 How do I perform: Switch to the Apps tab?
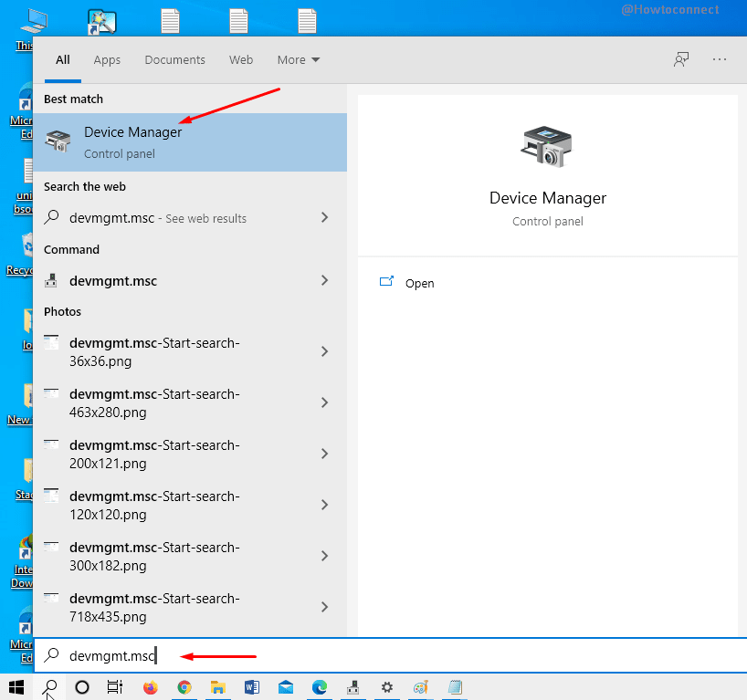click(107, 59)
